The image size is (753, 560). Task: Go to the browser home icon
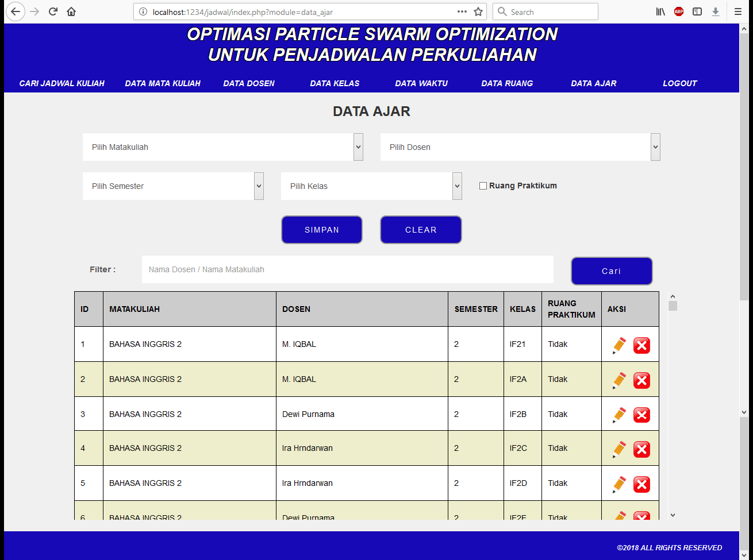tap(71, 11)
